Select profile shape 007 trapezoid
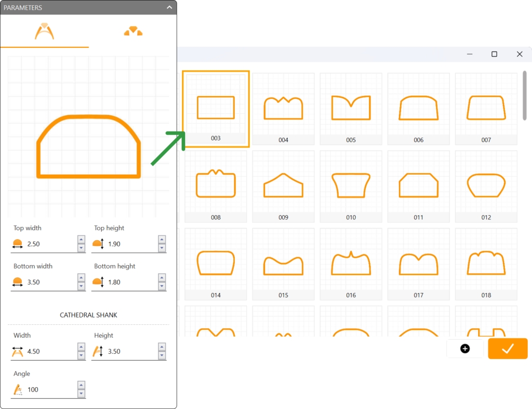This screenshot has height=409, width=532. 486,108
